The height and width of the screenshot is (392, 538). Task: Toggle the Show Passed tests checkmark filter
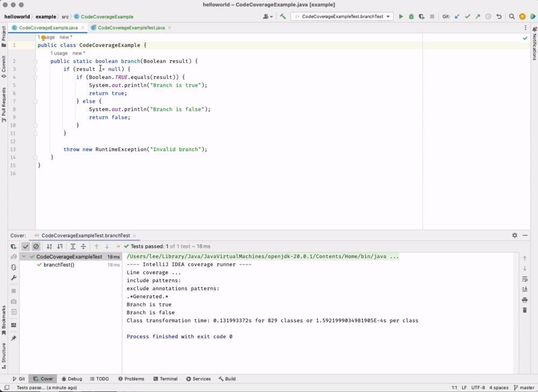(x=25, y=246)
